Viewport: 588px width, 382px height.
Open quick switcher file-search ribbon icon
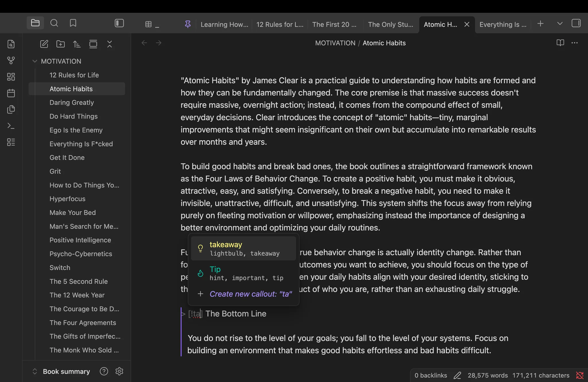click(x=11, y=44)
